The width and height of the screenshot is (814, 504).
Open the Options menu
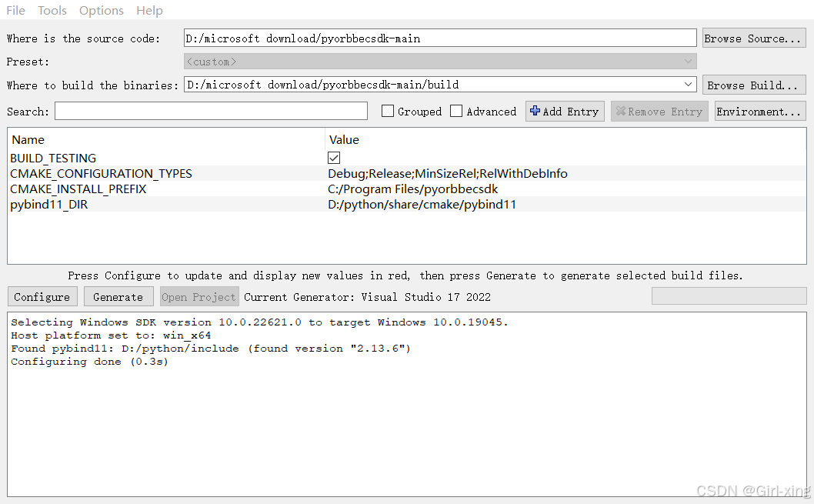(102, 10)
